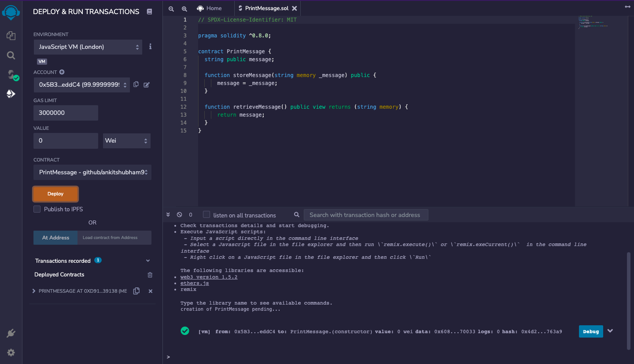Click line number 8 in editor
The height and width of the screenshot is (364, 634).
[185, 75]
